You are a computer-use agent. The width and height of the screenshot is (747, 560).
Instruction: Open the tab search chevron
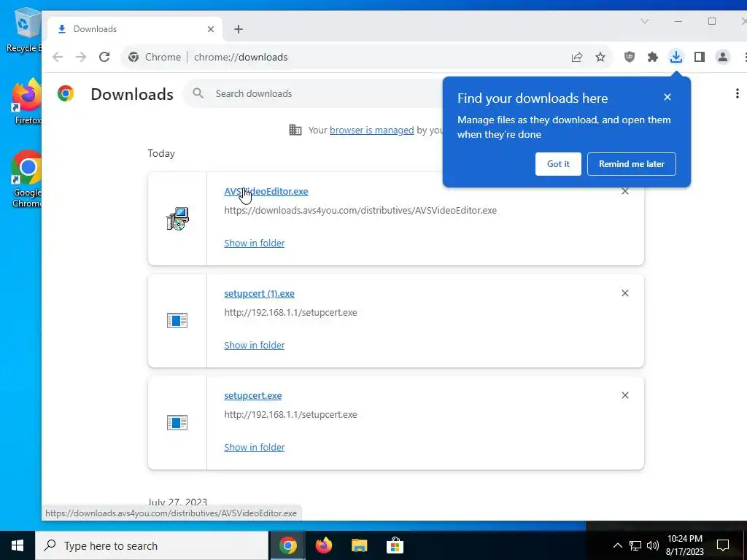(x=645, y=21)
